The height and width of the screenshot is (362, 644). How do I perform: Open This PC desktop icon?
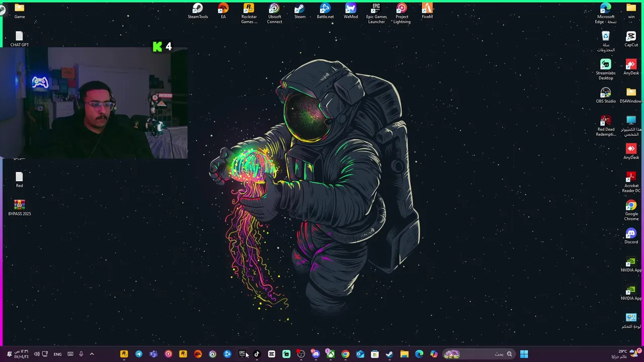(x=631, y=126)
